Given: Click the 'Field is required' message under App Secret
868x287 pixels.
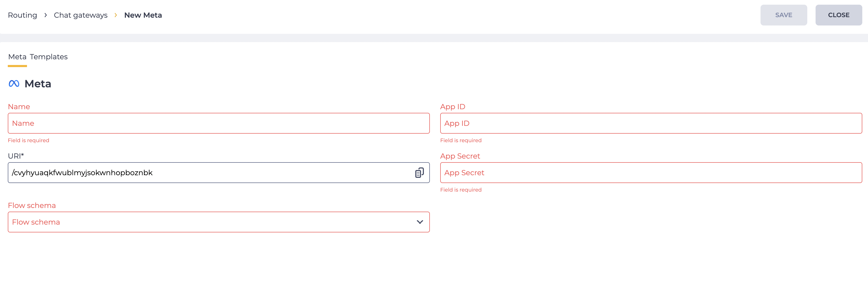Looking at the screenshot, I should pos(461,190).
